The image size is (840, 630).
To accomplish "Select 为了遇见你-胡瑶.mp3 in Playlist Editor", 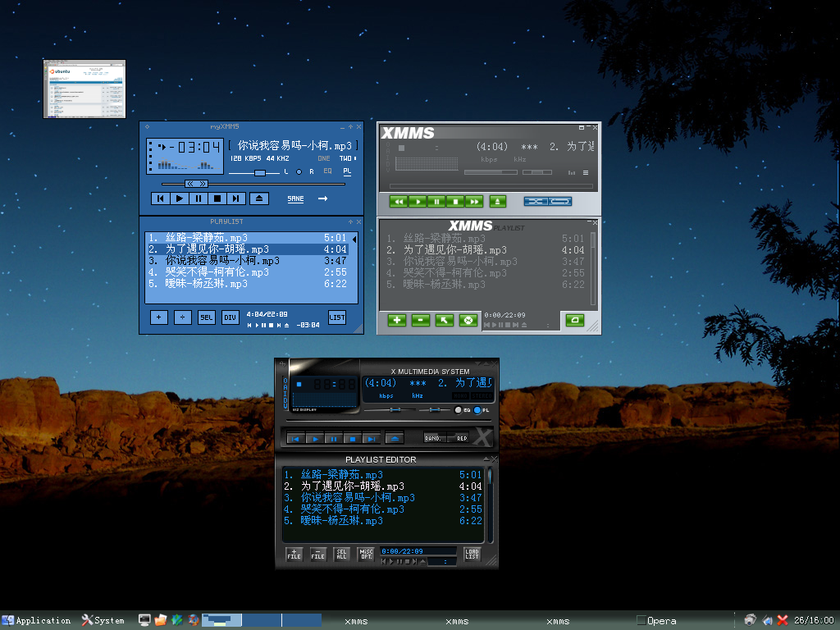I will pos(383,486).
